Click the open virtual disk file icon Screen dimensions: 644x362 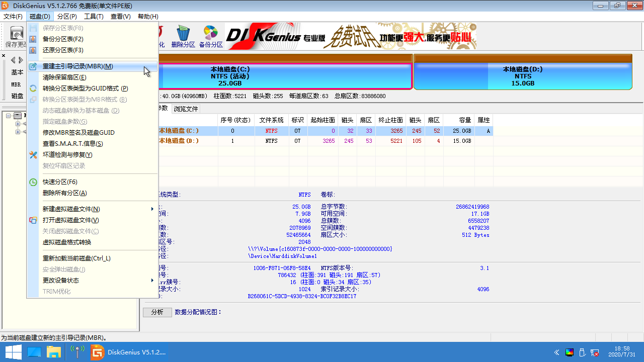[x=33, y=220]
